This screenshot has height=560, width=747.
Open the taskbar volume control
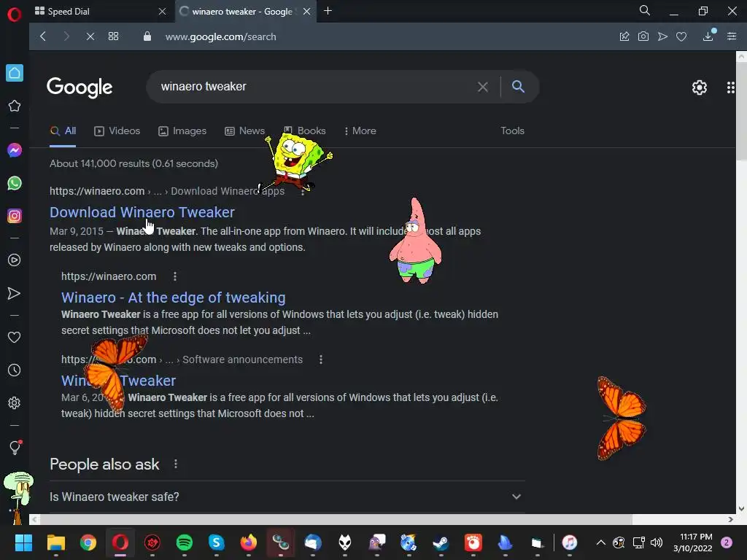click(x=657, y=542)
